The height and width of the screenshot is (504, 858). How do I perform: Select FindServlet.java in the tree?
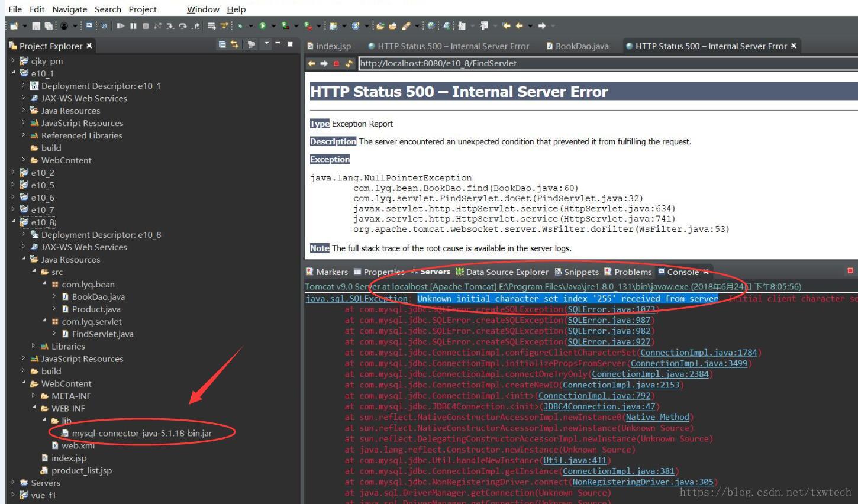[97, 334]
